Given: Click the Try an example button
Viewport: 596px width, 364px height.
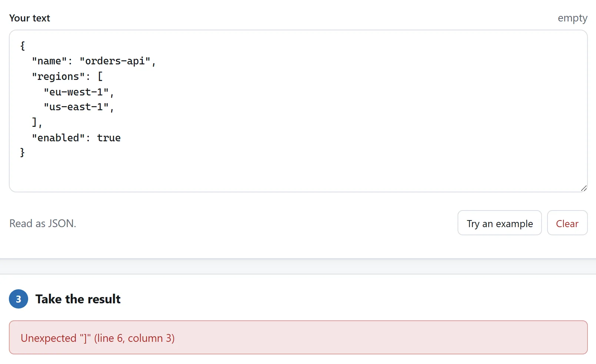Looking at the screenshot, I should tap(499, 223).
